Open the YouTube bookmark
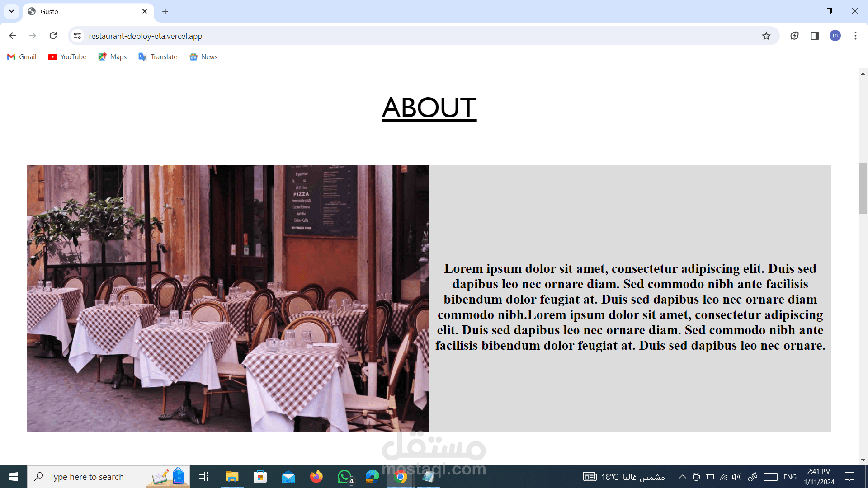 pos(67,56)
